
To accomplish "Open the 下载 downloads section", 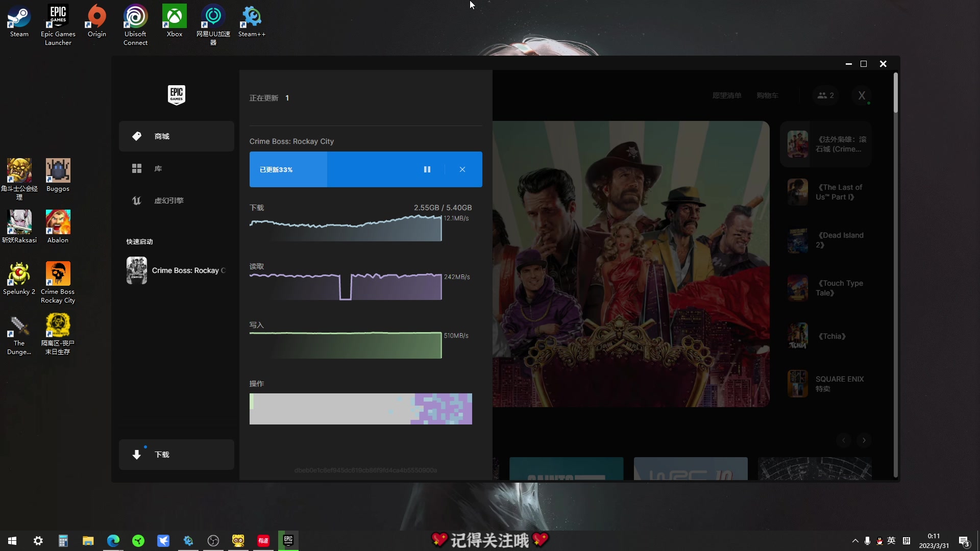I will pos(177,455).
